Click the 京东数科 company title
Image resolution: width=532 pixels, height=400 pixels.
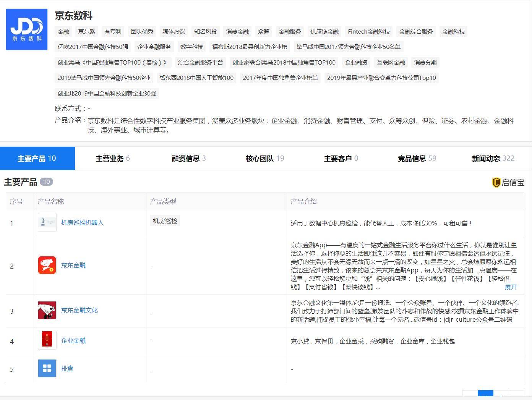73,16
